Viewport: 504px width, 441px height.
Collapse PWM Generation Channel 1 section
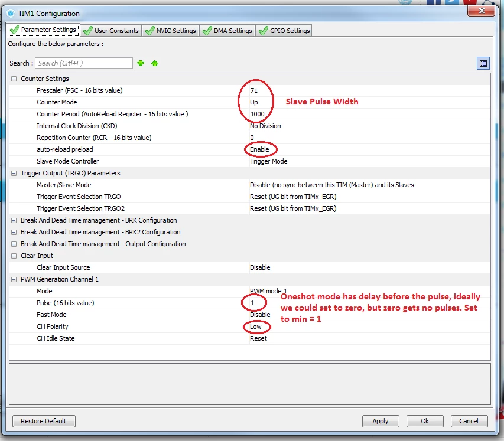pos(14,279)
